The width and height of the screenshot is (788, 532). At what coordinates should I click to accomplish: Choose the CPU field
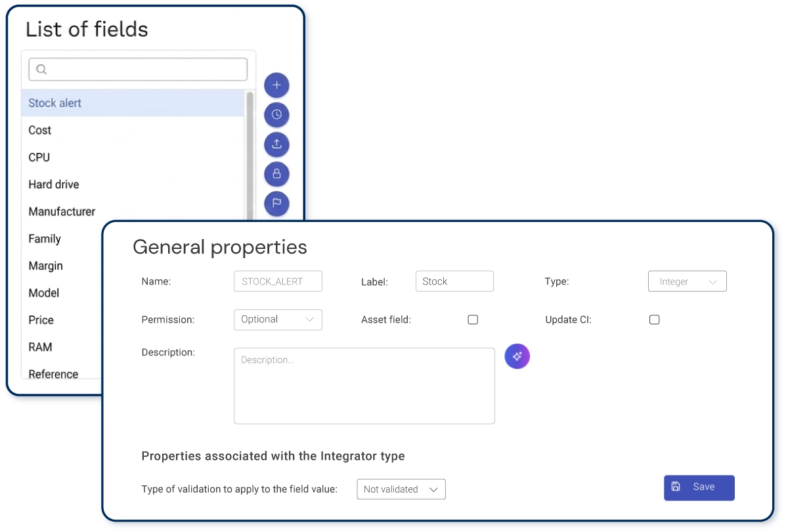coord(133,158)
